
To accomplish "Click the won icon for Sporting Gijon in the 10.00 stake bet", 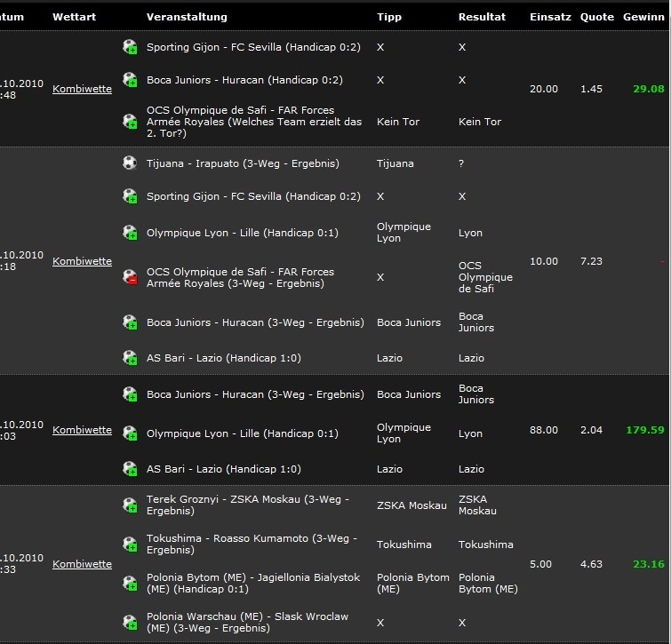I will pos(130,196).
